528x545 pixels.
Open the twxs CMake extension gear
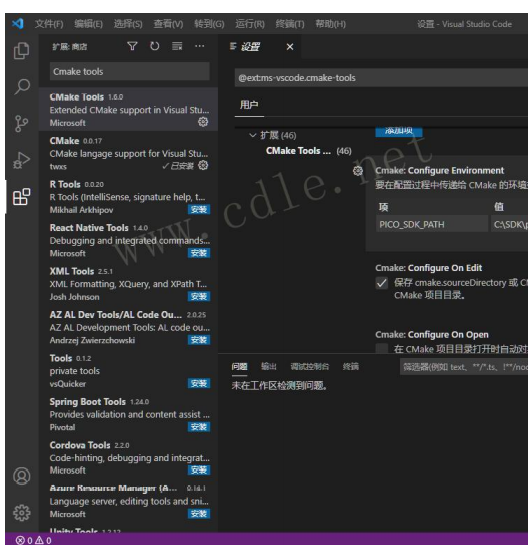tap(203, 165)
